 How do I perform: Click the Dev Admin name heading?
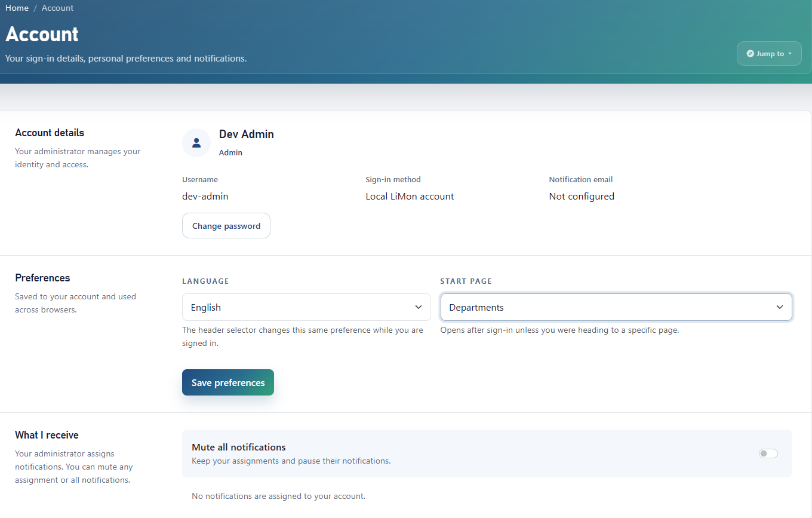point(247,134)
